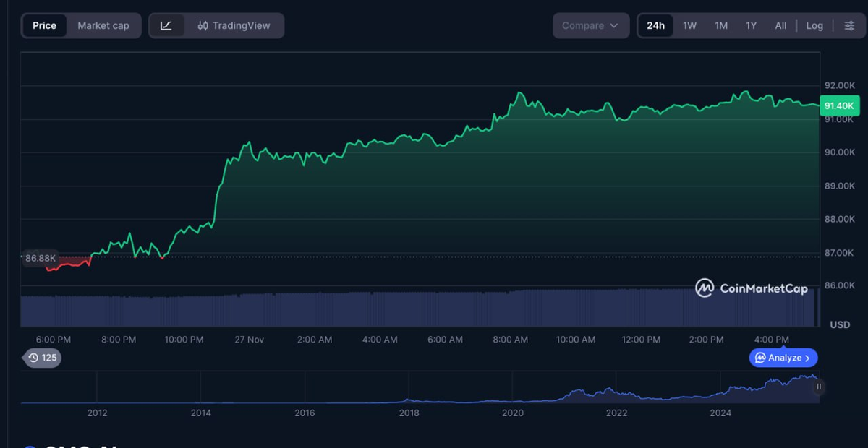The height and width of the screenshot is (448, 868).
Task: Select the 1W time range tab
Action: (690, 25)
